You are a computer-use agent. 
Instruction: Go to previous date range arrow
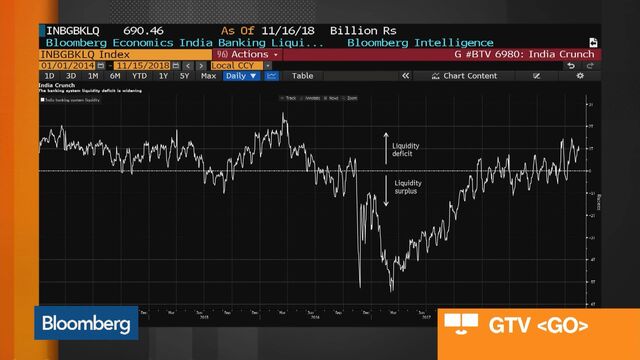[x=188, y=66]
